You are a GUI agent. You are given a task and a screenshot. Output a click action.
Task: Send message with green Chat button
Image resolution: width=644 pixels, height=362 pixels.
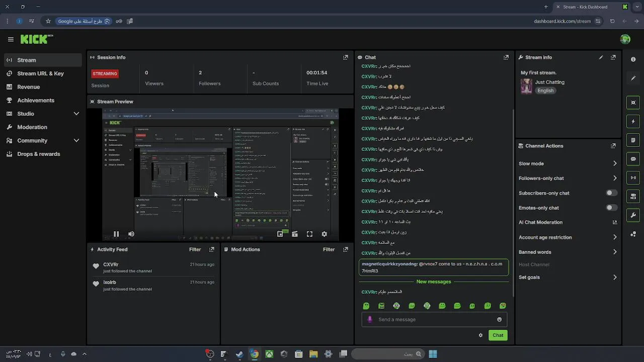(x=498, y=335)
